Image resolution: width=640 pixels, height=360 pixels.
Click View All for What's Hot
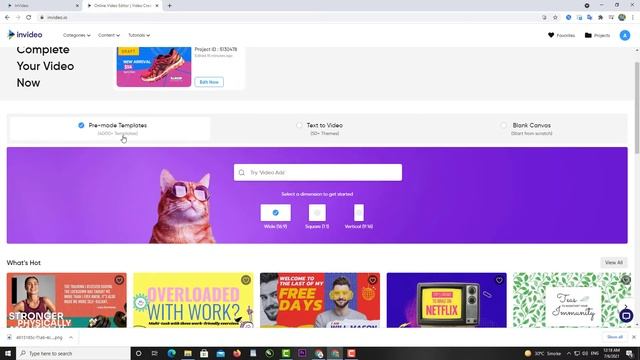click(x=614, y=262)
